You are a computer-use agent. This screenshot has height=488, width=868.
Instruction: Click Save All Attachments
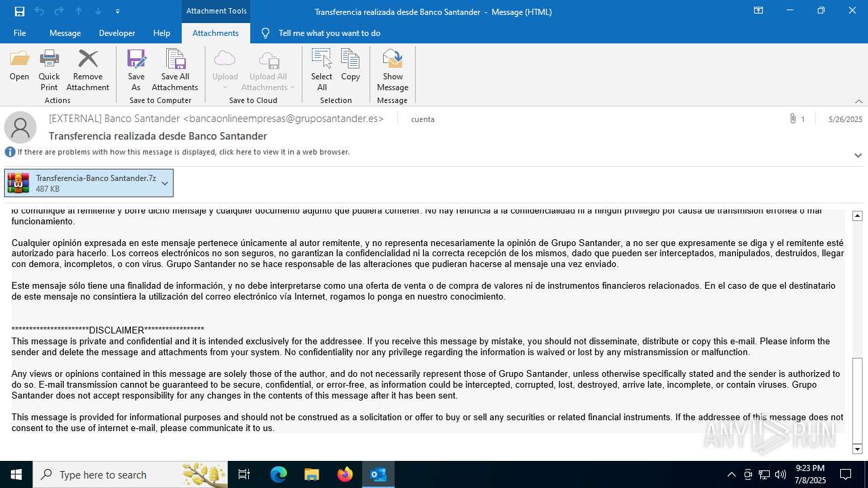[x=175, y=70]
